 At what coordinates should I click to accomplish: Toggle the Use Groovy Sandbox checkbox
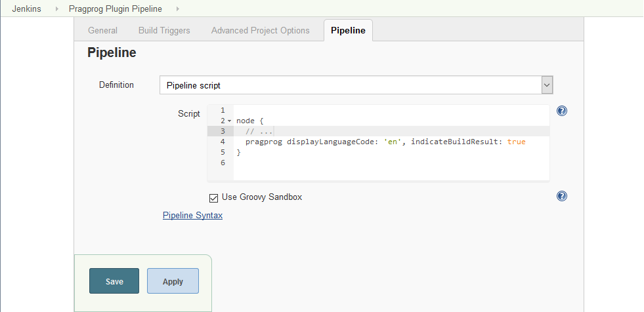[213, 197]
